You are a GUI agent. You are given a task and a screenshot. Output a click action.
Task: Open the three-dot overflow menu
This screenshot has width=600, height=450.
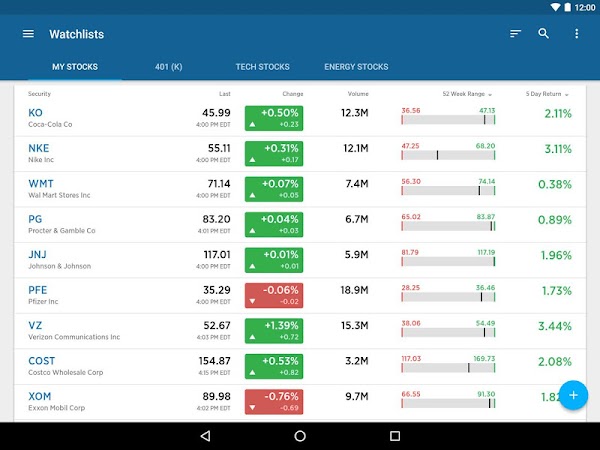577,34
